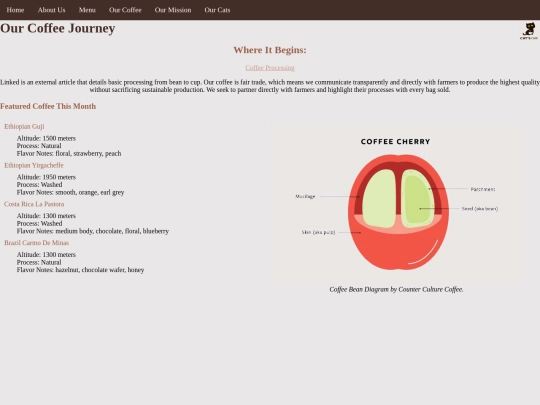This screenshot has width=540, height=405.
Task: Select the Brazil Carmo De Minas name
Action: [x=37, y=243]
